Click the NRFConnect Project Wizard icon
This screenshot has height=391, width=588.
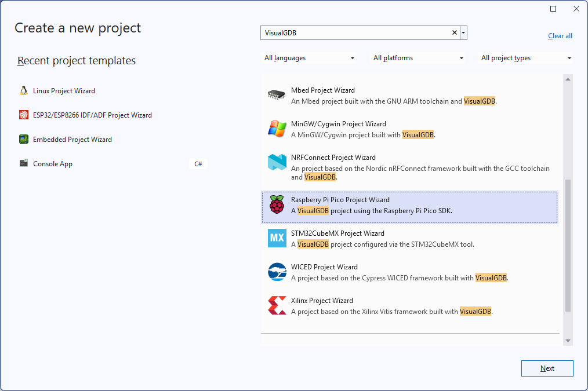[x=277, y=163]
